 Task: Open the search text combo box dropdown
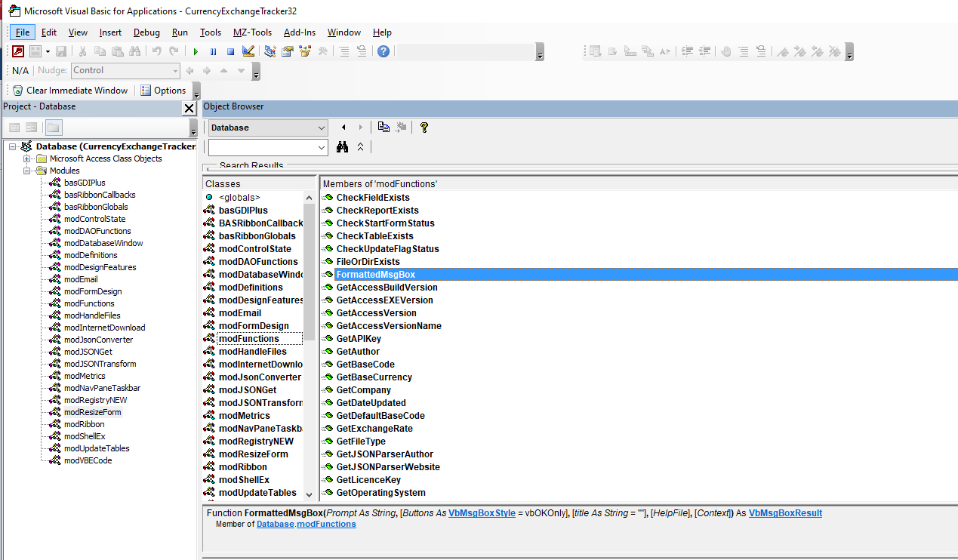click(322, 147)
